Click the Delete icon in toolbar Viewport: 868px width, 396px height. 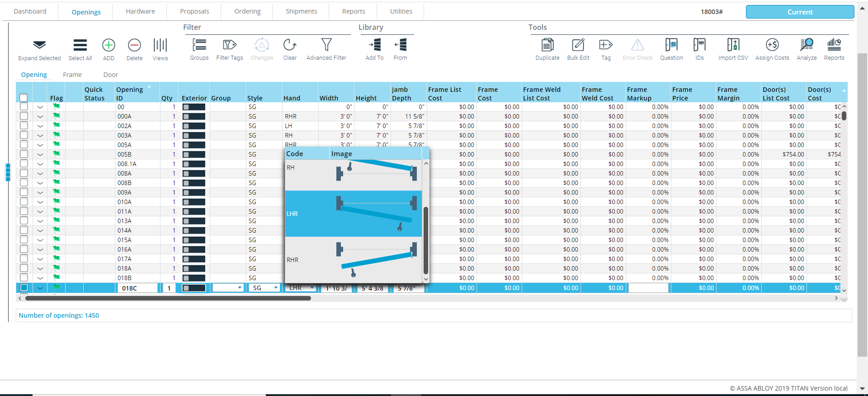(134, 45)
